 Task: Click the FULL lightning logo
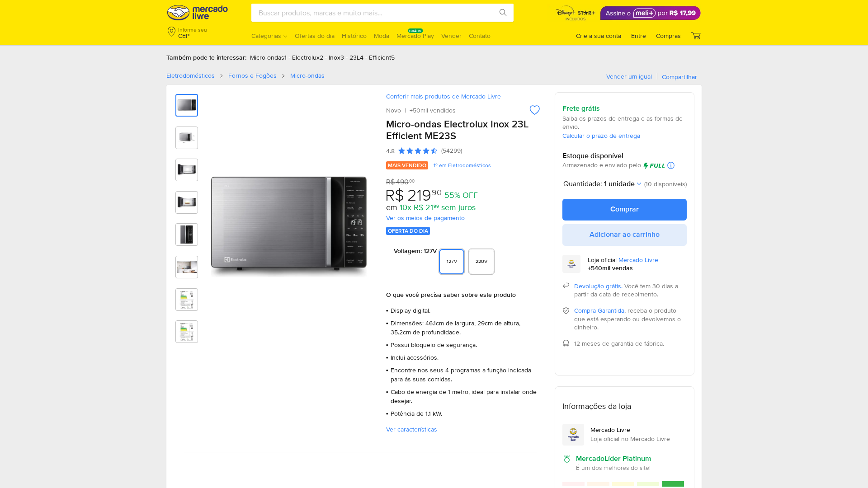(654, 165)
